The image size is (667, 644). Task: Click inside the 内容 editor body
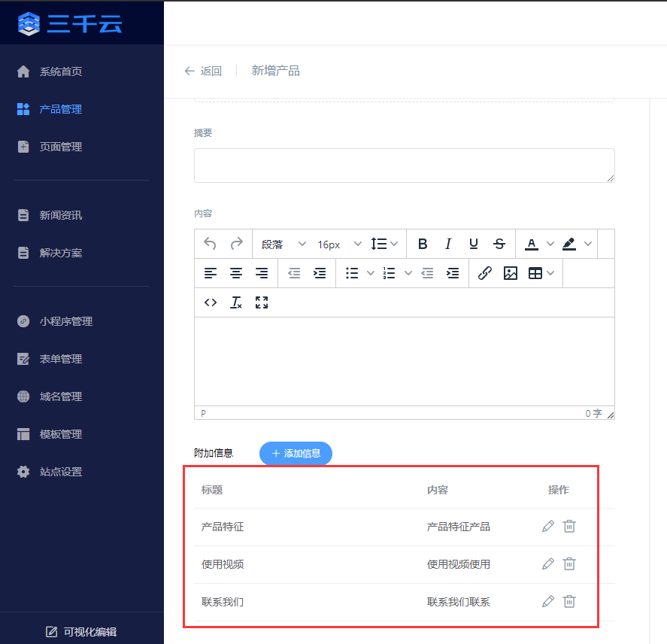(x=404, y=361)
